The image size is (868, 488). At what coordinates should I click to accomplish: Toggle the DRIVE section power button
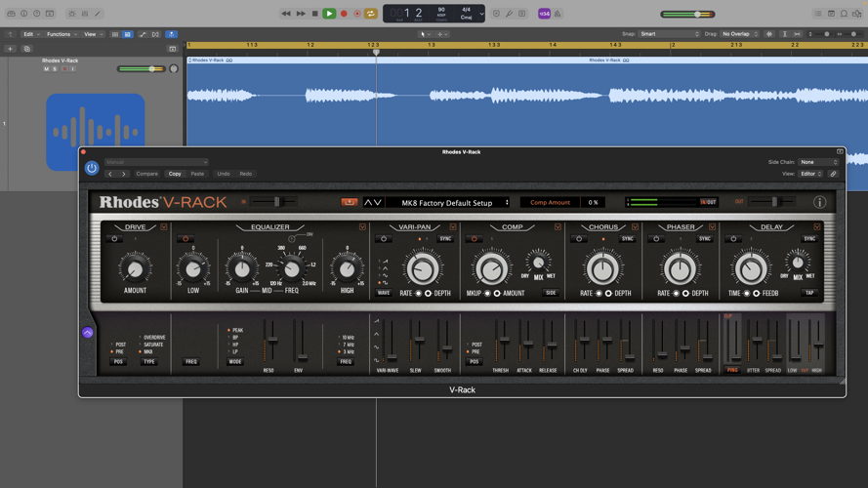tap(114, 239)
